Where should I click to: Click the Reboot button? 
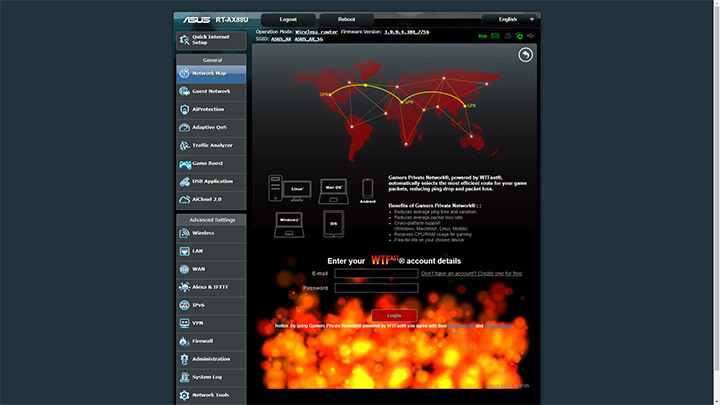[346, 19]
